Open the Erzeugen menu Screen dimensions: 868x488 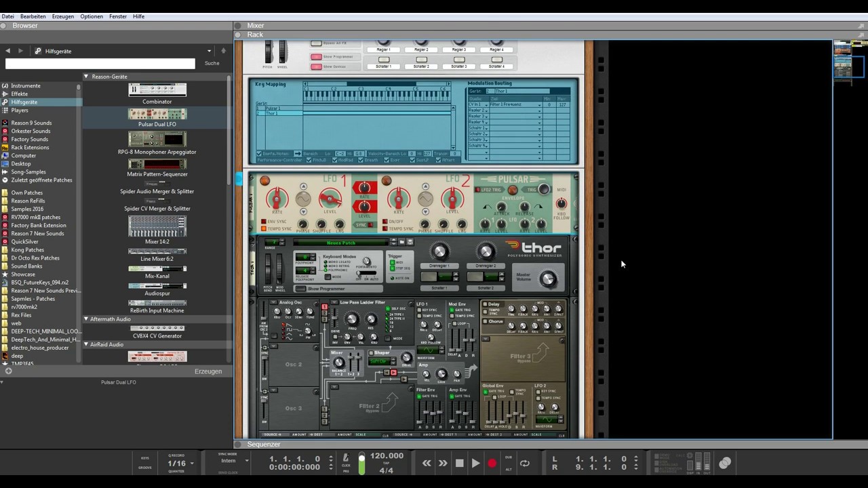[x=63, y=16]
